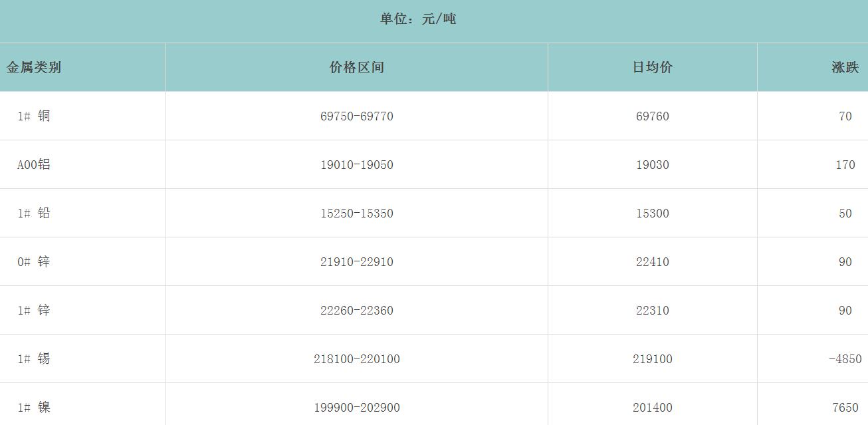Select the 1# 铜 row label
Image resolution: width=868 pixels, height=425 pixels.
click(x=34, y=116)
